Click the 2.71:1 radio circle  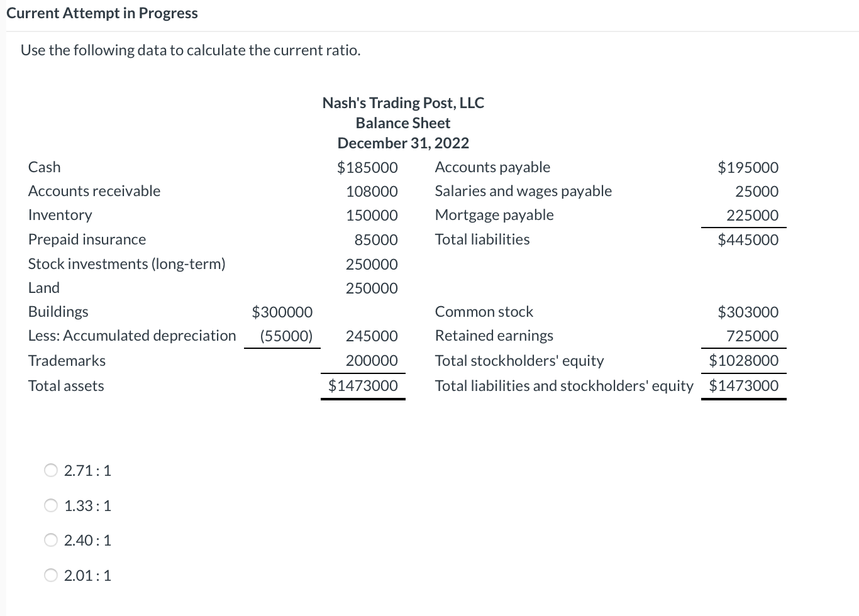(50, 470)
